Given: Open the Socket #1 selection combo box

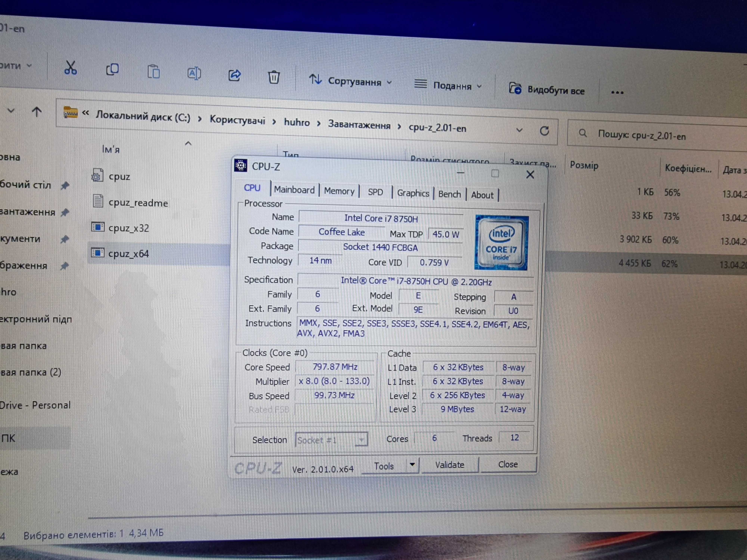Looking at the screenshot, I should click(x=332, y=440).
